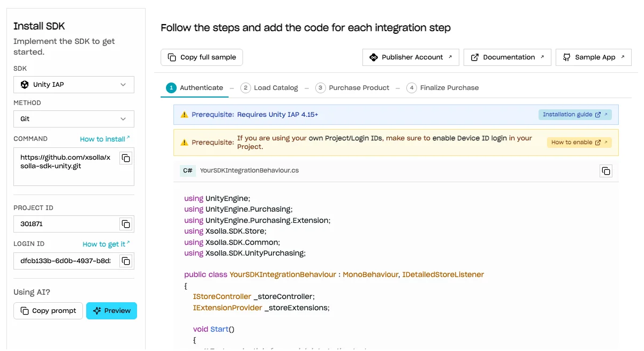Screen dimensions: 644x351
Task: Click the copy icon in Copy full sample
Action: [x=172, y=57]
